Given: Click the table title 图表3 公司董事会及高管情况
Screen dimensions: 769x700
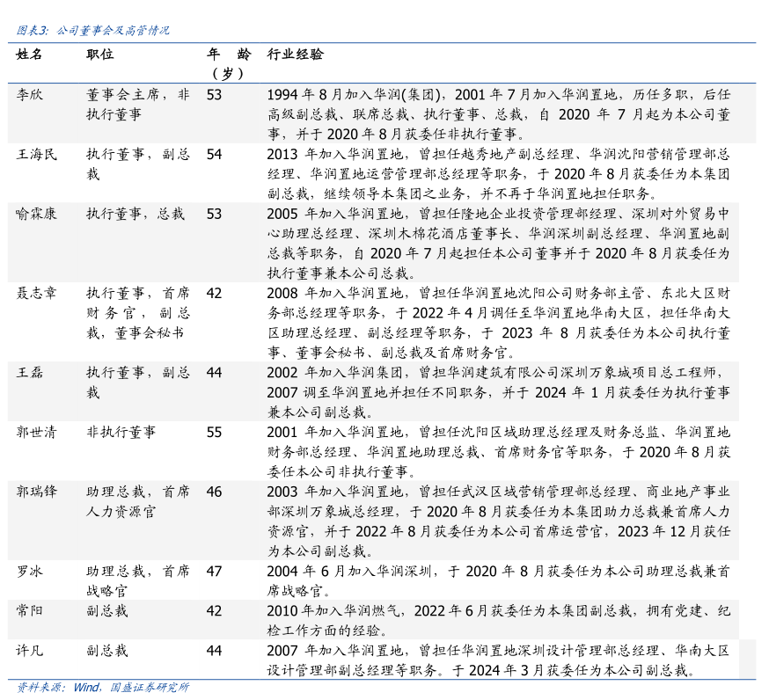Looking at the screenshot, I should (x=93, y=30).
